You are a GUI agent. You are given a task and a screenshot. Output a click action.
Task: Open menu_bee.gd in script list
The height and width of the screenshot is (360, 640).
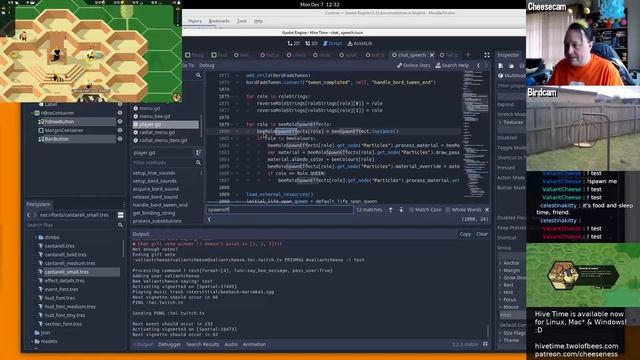coord(154,116)
